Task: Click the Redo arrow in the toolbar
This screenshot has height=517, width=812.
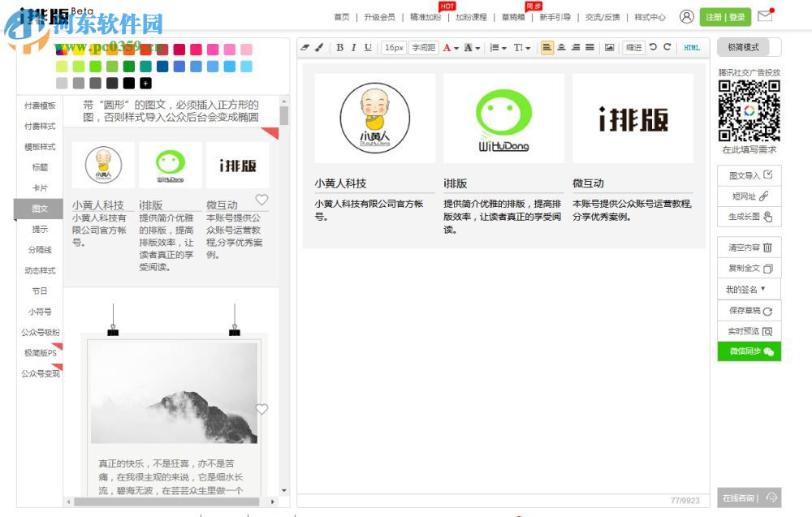Action: (x=669, y=48)
